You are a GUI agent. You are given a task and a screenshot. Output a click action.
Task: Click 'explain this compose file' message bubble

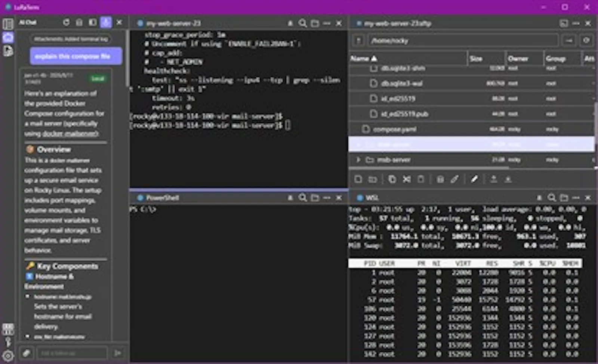75,56
